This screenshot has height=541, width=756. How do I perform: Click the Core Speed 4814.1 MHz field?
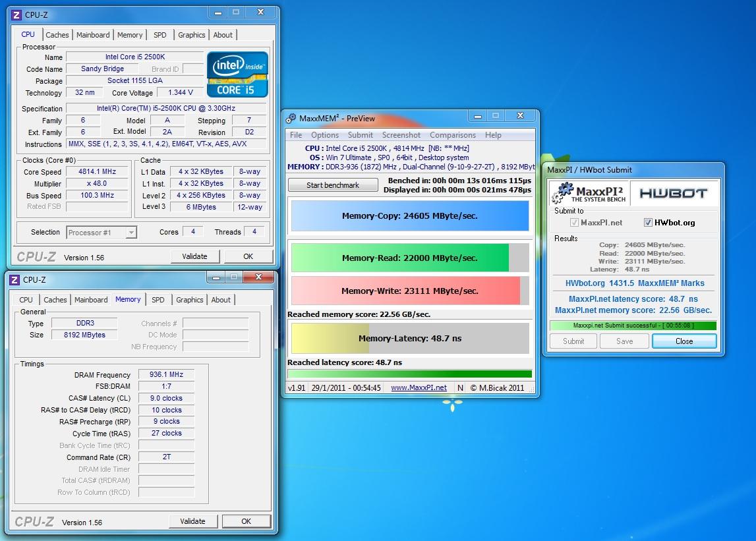(98, 171)
